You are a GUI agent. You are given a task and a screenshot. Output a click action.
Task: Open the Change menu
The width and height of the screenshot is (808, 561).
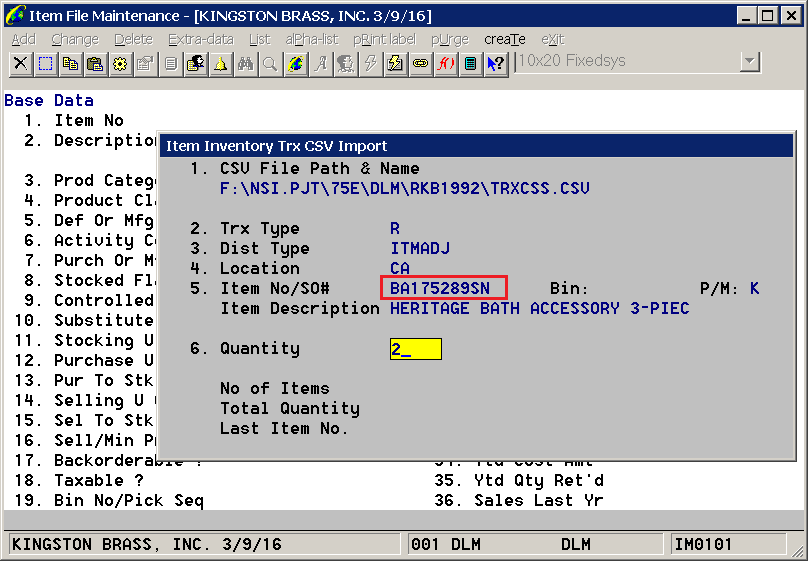(x=75, y=40)
